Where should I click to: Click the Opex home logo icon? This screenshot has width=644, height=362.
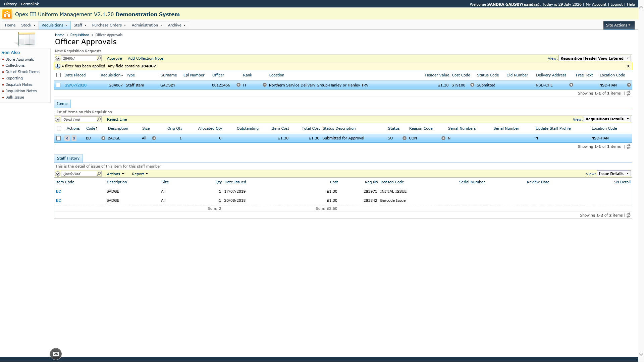coord(7,14)
